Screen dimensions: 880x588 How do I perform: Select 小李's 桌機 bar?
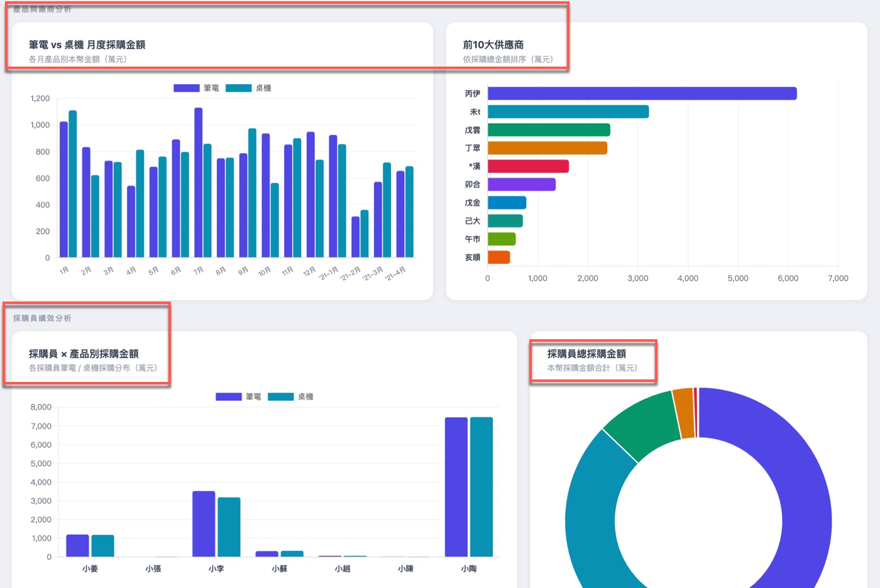[229, 527]
